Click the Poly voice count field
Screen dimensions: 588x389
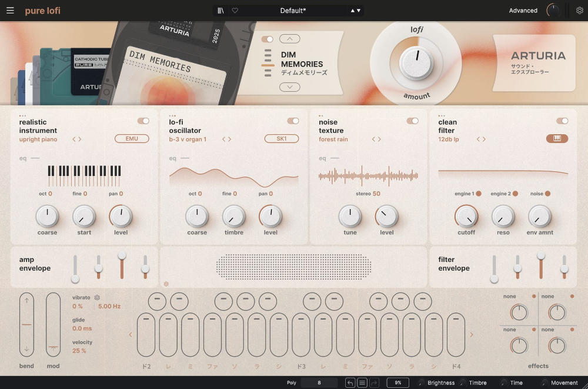(x=319, y=383)
